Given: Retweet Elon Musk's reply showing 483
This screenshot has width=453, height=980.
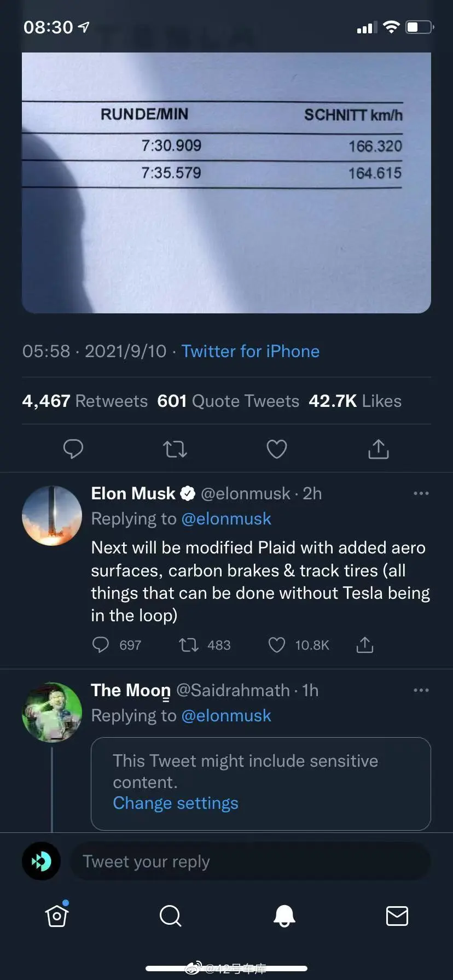Looking at the screenshot, I should pyautogui.click(x=189, y=645).
